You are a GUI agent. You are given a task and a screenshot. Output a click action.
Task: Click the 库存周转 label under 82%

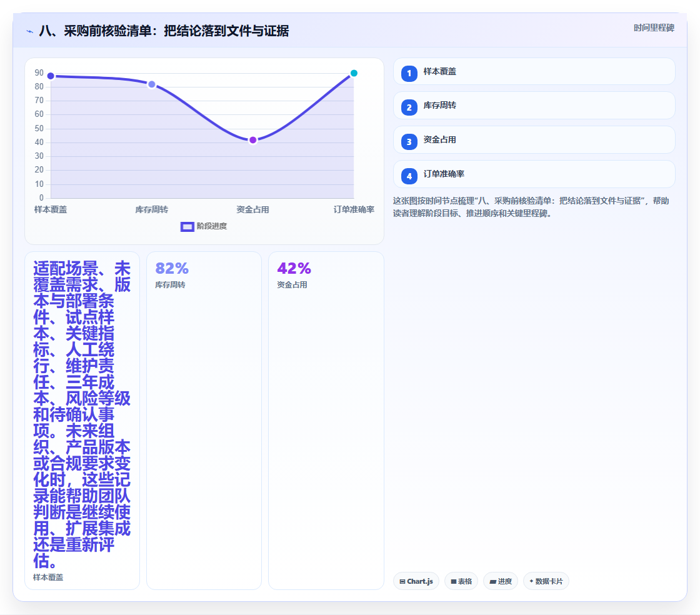pyautogui.click(x=170, y=285)
